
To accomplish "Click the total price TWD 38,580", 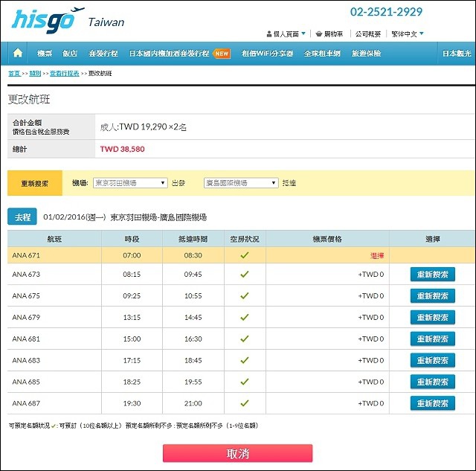I will 122,149.
